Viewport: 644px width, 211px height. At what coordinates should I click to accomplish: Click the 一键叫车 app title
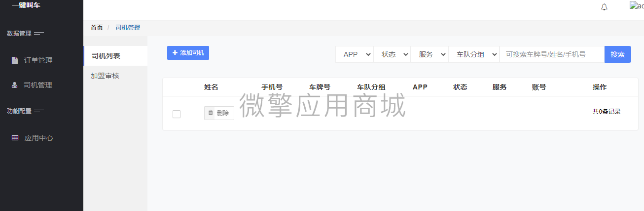26,5
